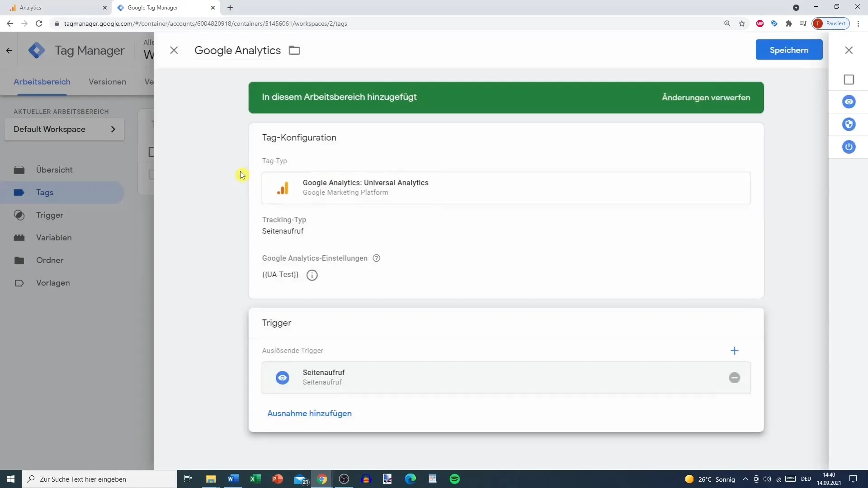Open File Explorer from the taskbar
Screen dimensions: 868x488
(x=211, y=479)
